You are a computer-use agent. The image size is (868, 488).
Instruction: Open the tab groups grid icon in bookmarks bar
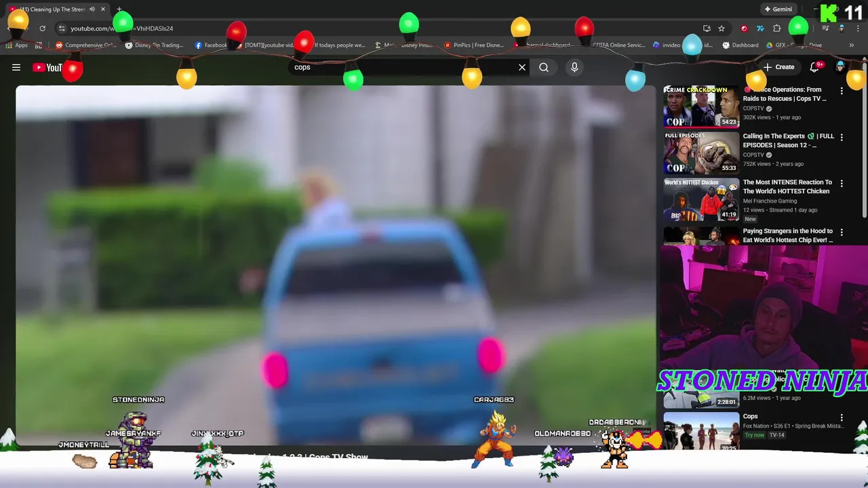pyautogui.click(x=39, y=45)
